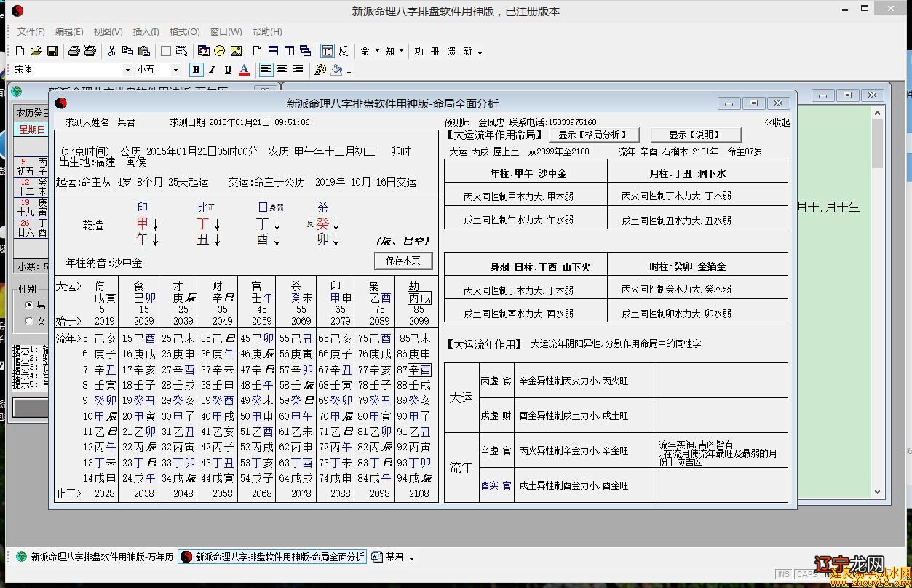Open the 格式(O) menu
Viewport: 912px width, 588px height.
[x=184, y=32]
